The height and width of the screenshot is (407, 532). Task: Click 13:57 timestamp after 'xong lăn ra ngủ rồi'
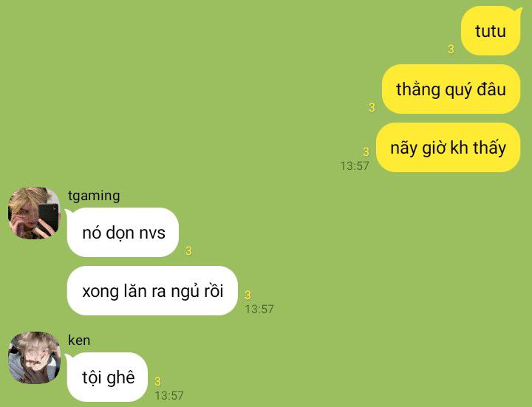click(259, 309)
